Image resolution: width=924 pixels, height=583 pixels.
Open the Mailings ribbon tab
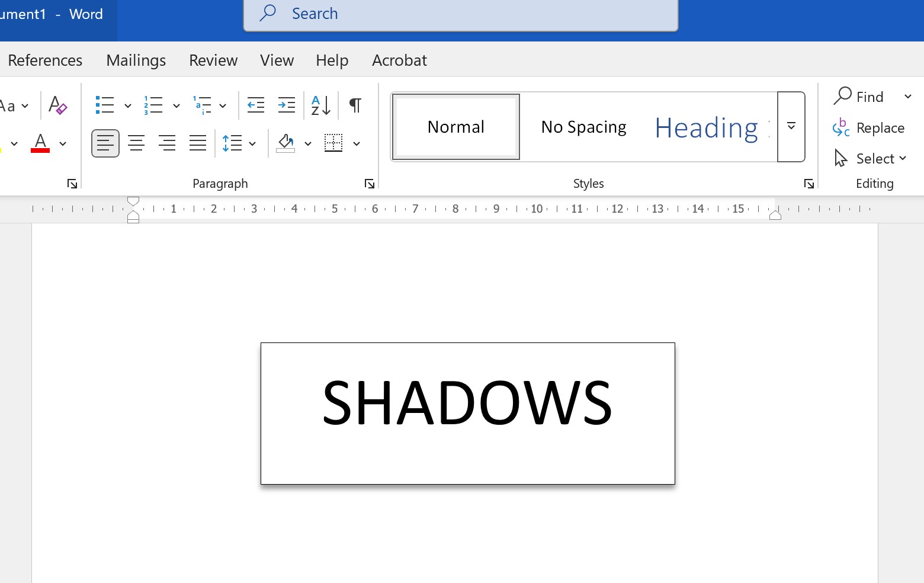pos(135,60)
